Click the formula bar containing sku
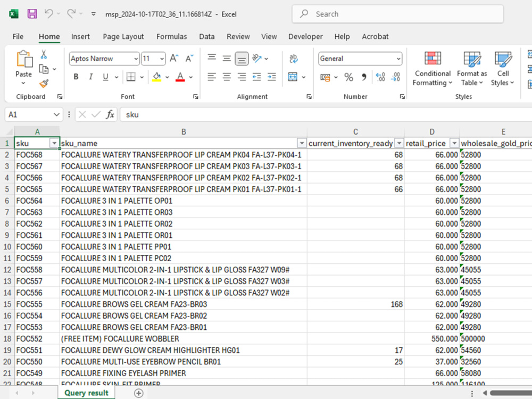Viewport: 532px width, 399px height. [326, 115]
